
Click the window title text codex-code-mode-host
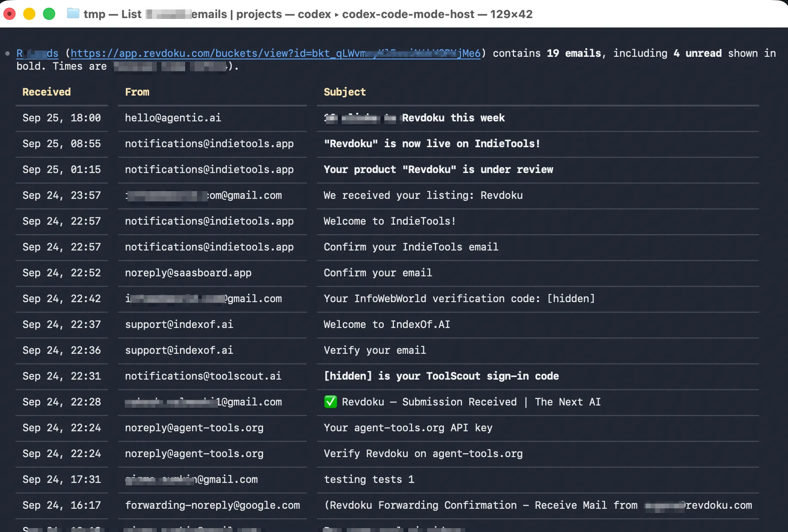pos(408,14)
